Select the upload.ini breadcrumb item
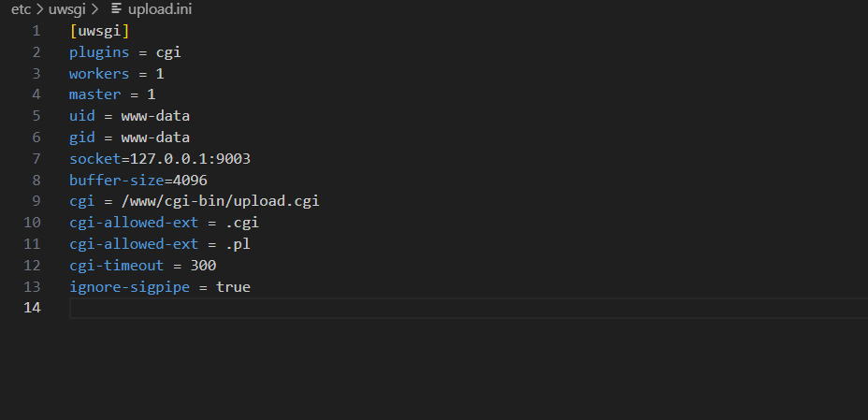The height and width of the screenshot is (420, 868). pos(160,9)
